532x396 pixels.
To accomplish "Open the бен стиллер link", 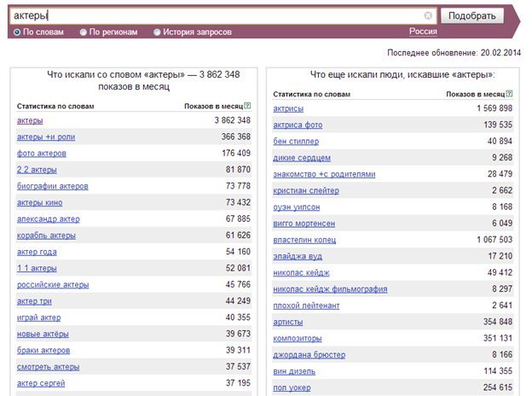I will [296, 142].
